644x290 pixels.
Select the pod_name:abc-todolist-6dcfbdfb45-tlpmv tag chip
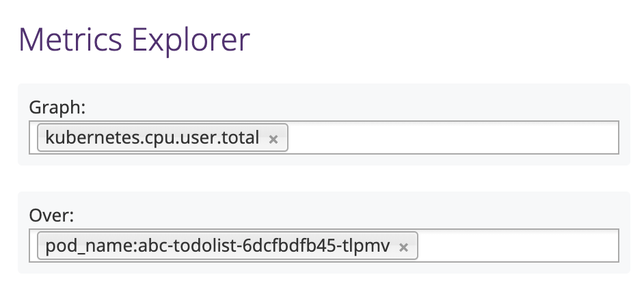228,246
